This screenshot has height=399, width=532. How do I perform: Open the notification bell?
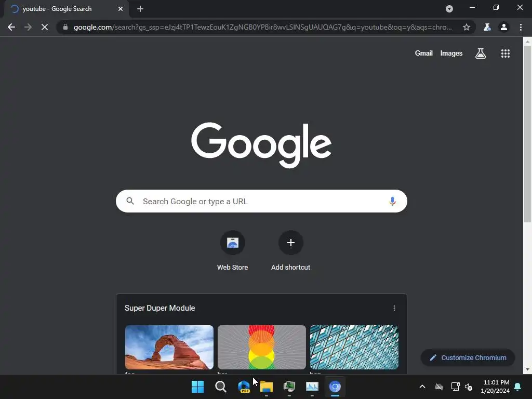518,387
